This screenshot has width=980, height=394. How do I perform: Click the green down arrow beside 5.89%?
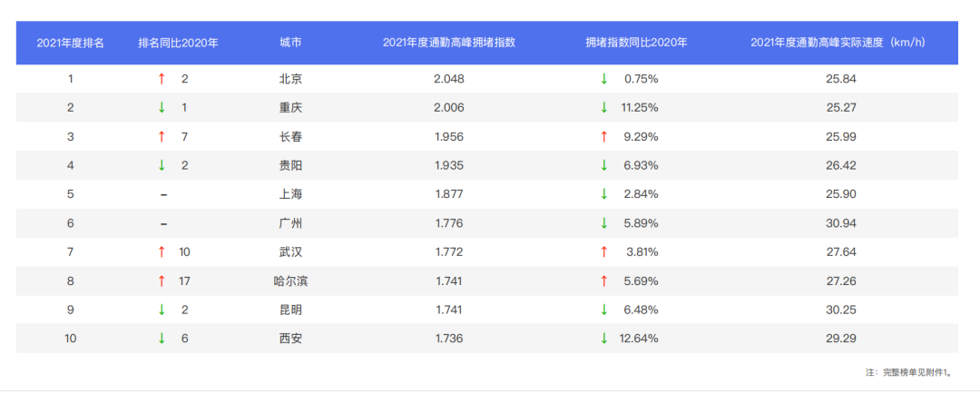tap(603, 223)
